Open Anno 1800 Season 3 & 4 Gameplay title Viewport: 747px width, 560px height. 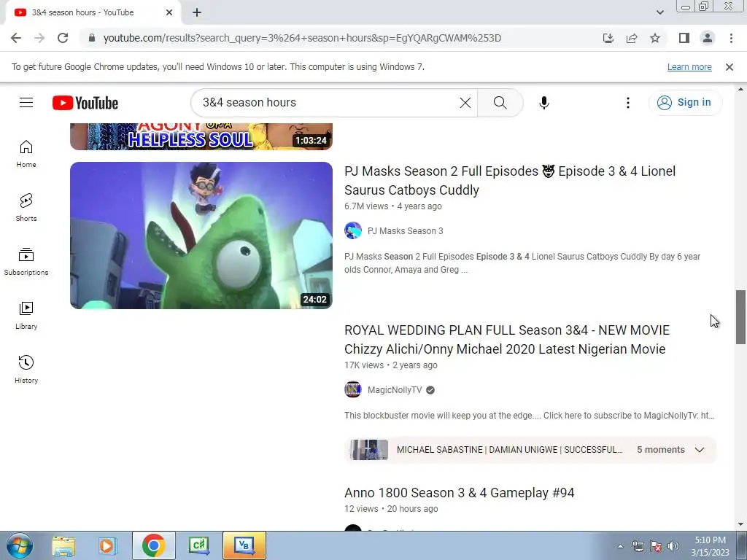click(460, 493)
